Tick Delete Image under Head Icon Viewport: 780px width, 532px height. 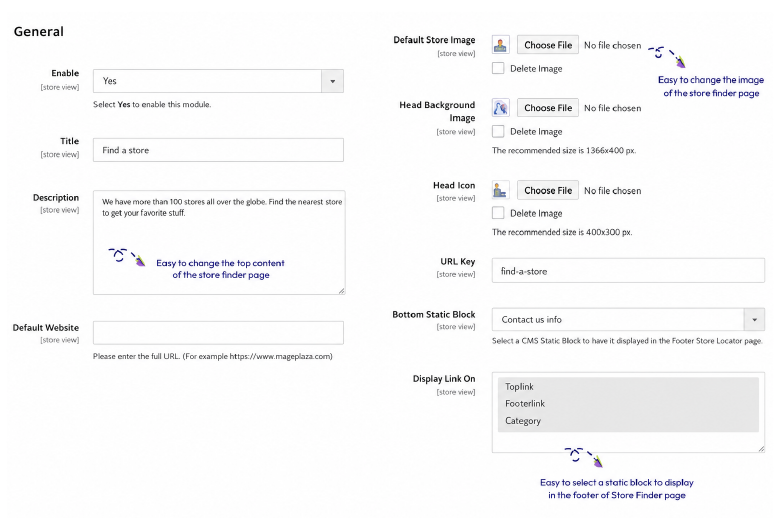tap(498, 213)
